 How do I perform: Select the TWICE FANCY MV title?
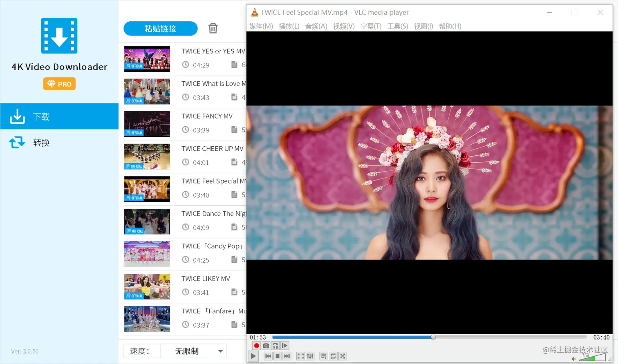pyautogui.click(x=207, y=116)
